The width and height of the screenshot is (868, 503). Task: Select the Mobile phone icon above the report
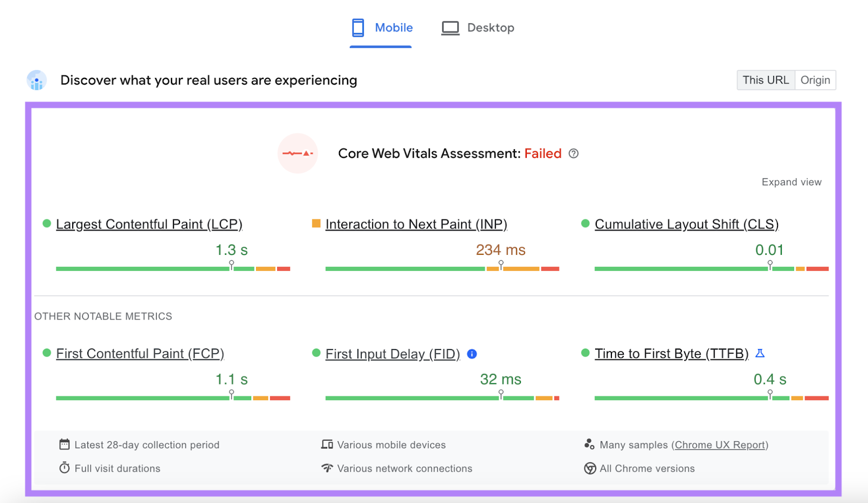pos(358,27)
